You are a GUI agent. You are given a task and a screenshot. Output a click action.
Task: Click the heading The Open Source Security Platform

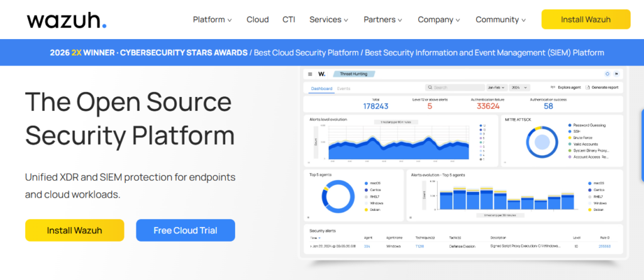(x=130, y=119)
